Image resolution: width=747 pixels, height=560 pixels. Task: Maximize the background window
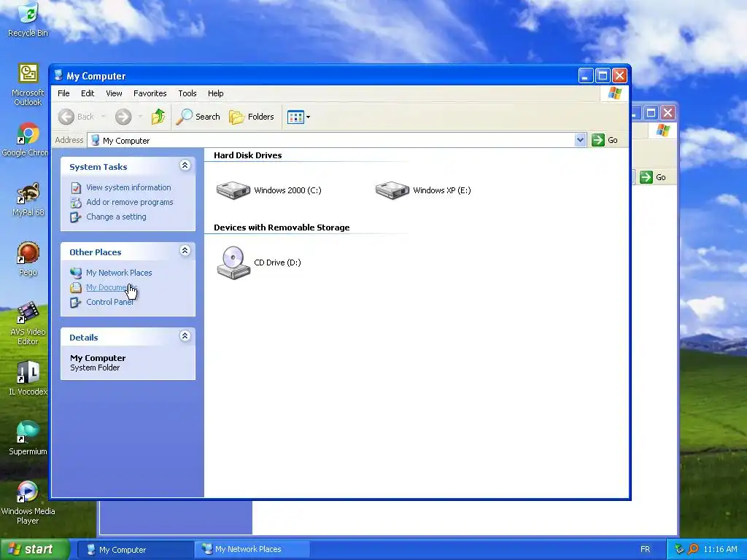coord(651,113)
